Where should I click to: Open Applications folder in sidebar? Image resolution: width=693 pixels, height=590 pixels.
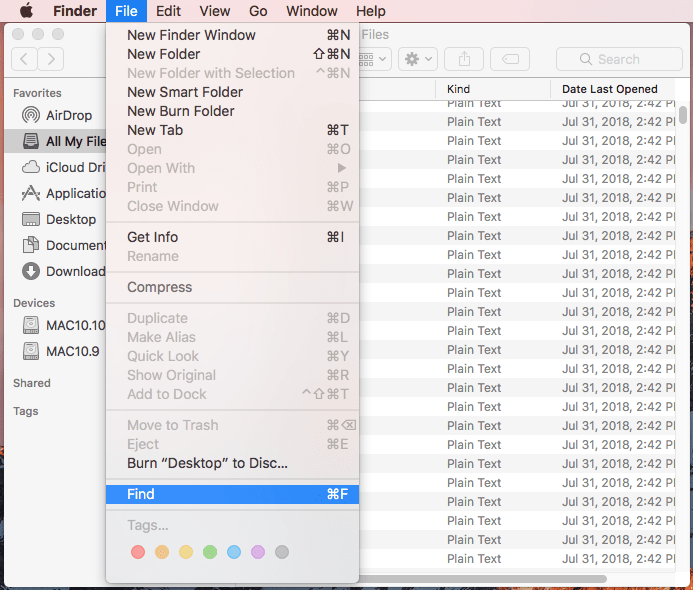56,194
